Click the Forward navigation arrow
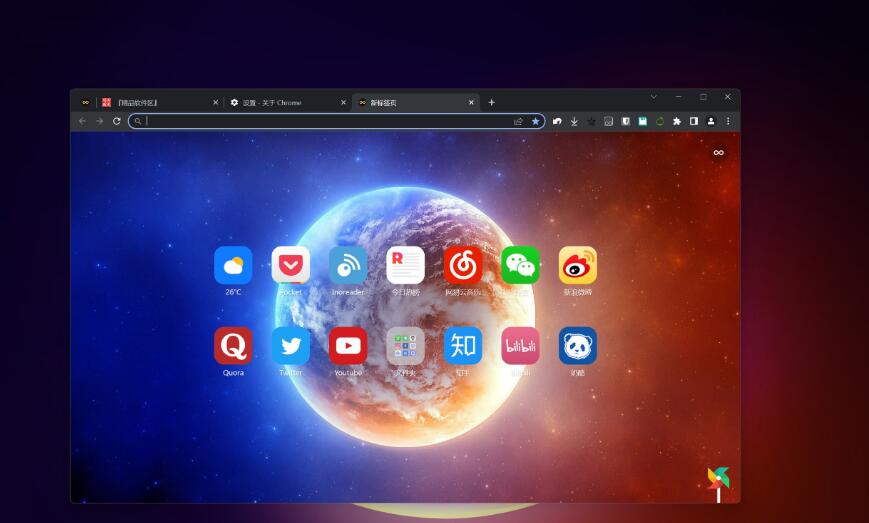 100,121
